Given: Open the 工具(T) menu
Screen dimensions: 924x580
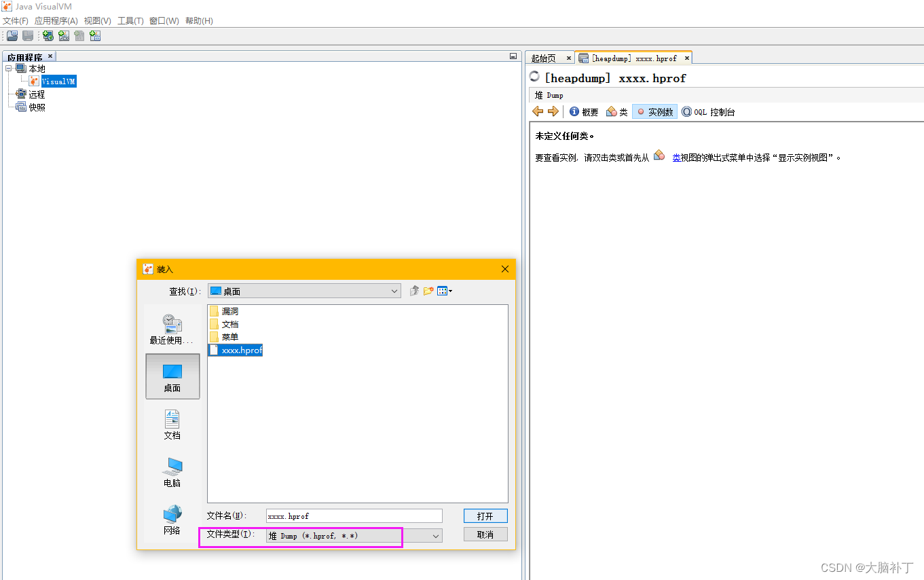Looking at the screenshot, I should pos(130,21).
